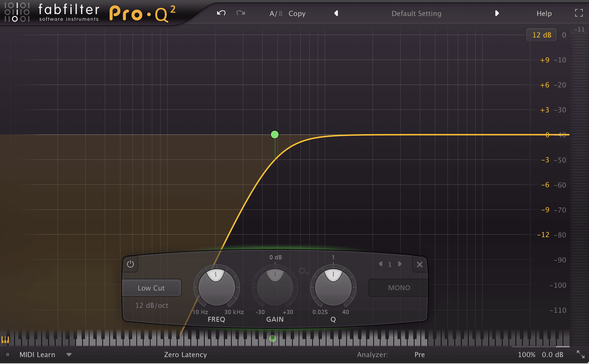Close the band controls panel
This screenshot has height=364, width=589.
point(420,265)
